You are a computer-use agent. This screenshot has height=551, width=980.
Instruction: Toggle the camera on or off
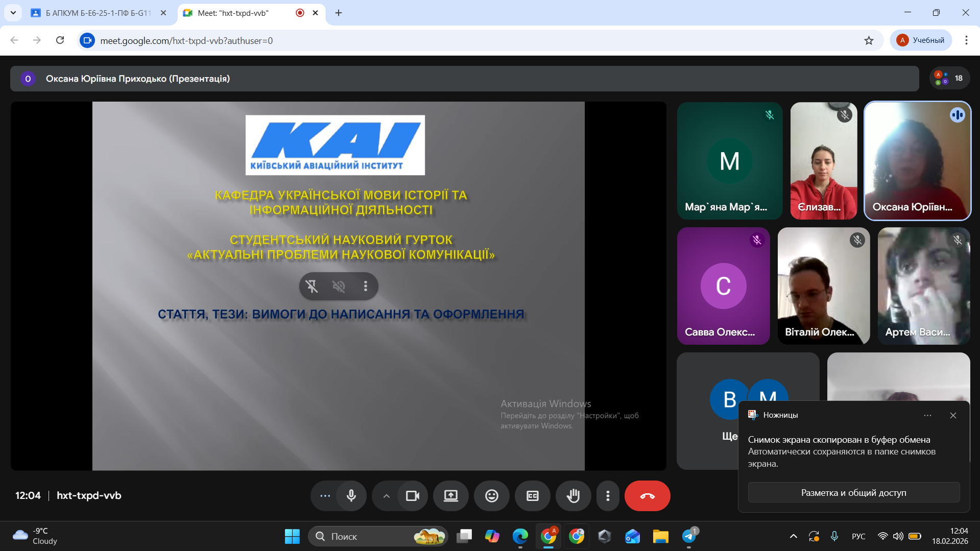[412, 496]
